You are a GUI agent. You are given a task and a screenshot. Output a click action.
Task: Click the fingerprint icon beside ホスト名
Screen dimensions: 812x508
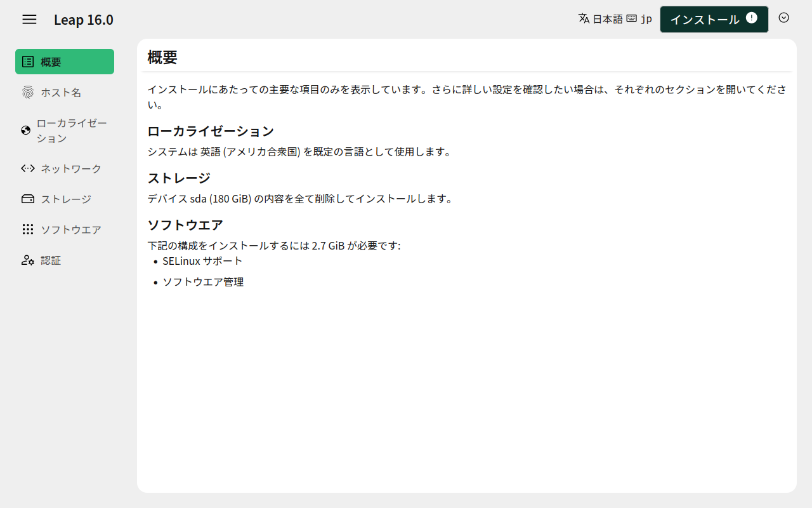[x=28, y=92]
